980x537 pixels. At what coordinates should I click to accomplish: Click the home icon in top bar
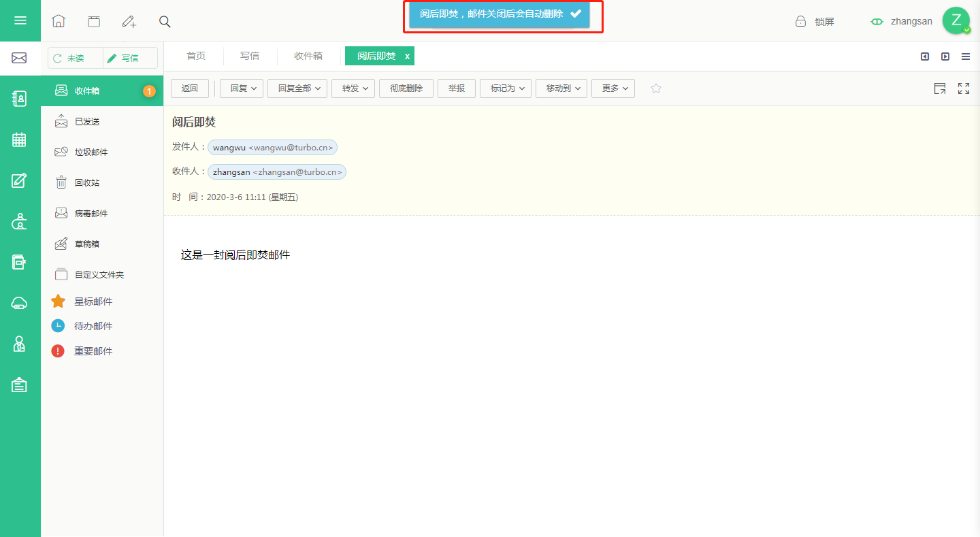coord(59,21)
